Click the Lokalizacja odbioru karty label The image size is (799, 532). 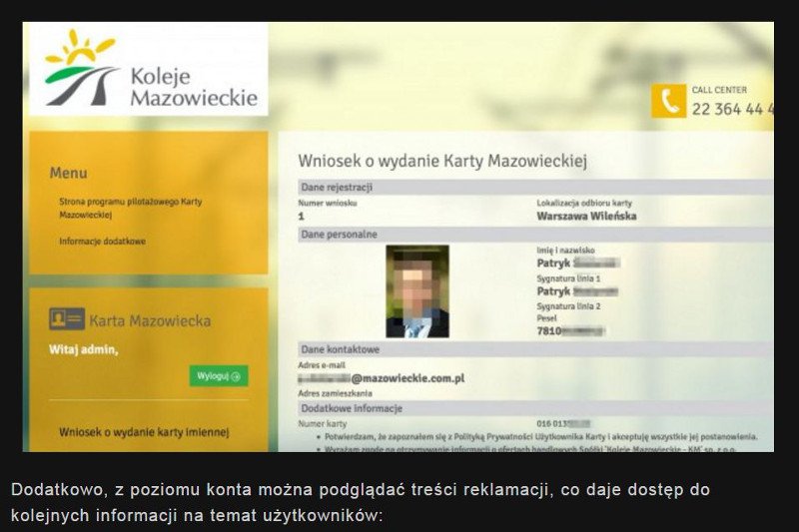click(584, 203)
